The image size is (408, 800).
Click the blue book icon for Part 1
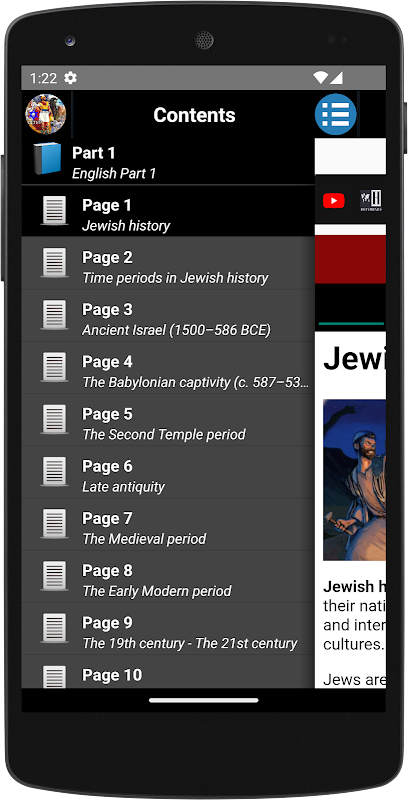coord(47,159)
